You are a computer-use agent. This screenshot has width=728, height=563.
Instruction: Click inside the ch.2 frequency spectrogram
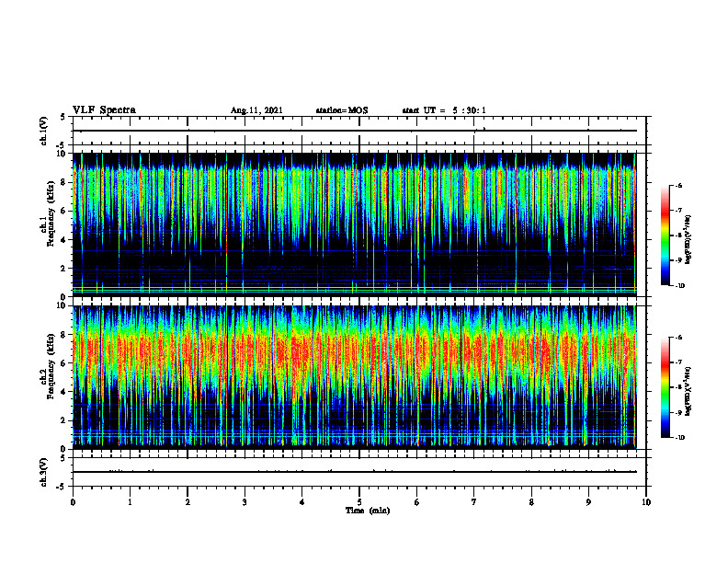point(355,377)
